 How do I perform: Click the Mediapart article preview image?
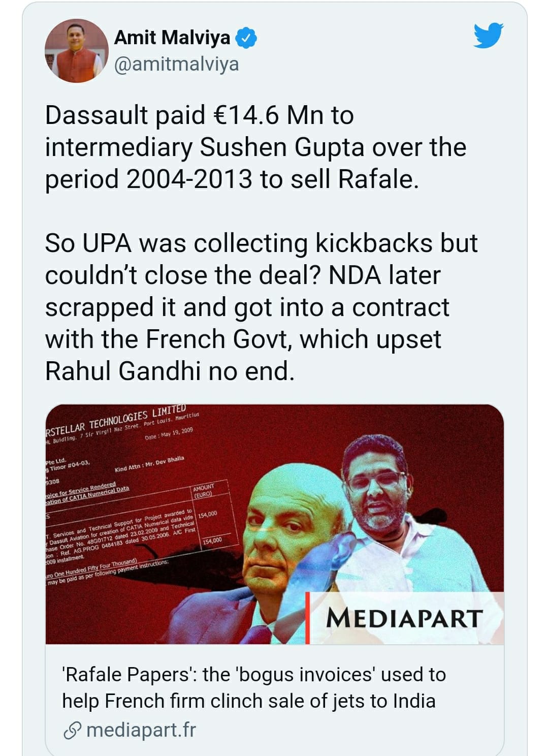coord(274,524)
